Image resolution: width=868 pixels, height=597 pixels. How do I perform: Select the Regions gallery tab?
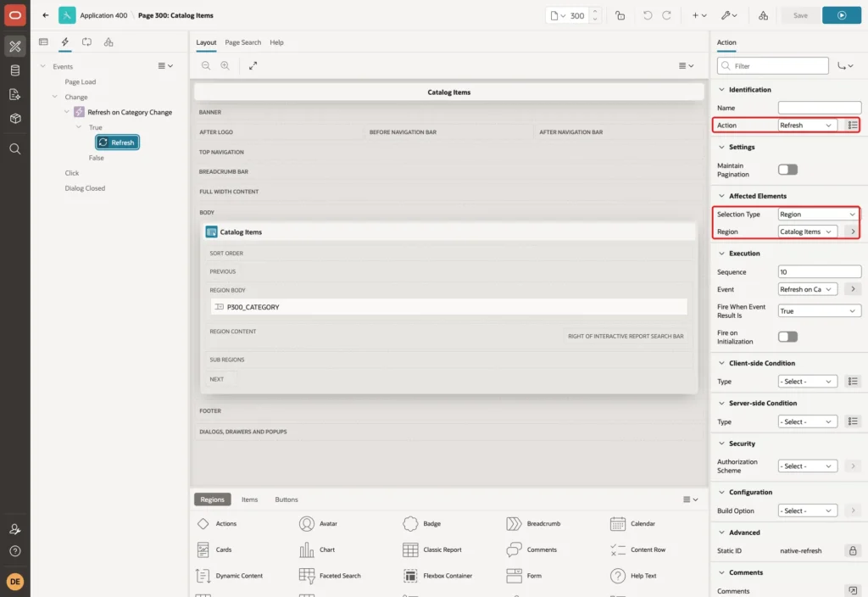click(x=213, y=499)
